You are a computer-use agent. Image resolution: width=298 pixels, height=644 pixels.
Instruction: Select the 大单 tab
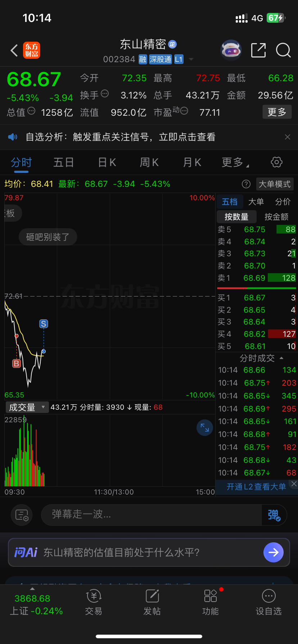[256, 202]
